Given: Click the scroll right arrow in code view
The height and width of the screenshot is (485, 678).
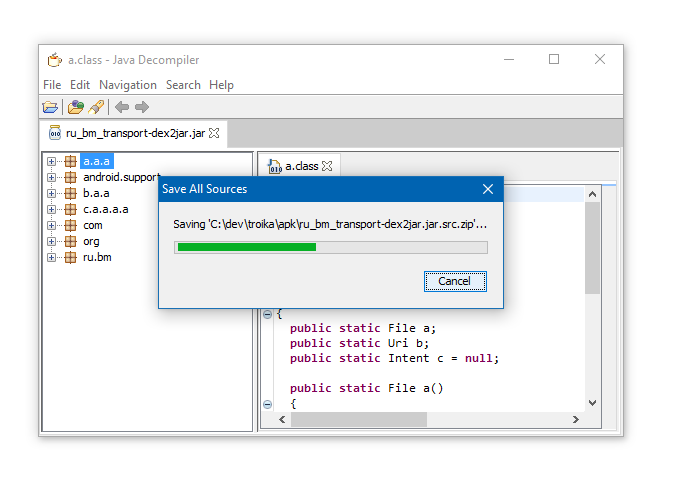Looking at the screenshot, I should click(576, 419).
